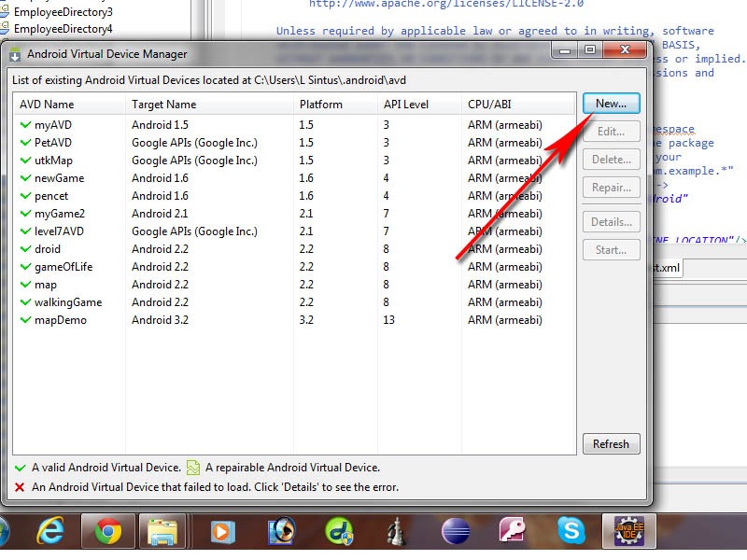Close the Android Virtual Device Manager window
Viewport: 747px width, 560px height.
[625, 50]
